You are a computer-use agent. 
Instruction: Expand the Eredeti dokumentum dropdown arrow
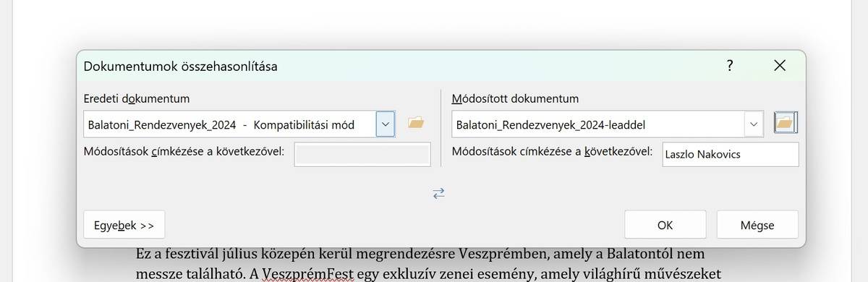click(386, 124)
